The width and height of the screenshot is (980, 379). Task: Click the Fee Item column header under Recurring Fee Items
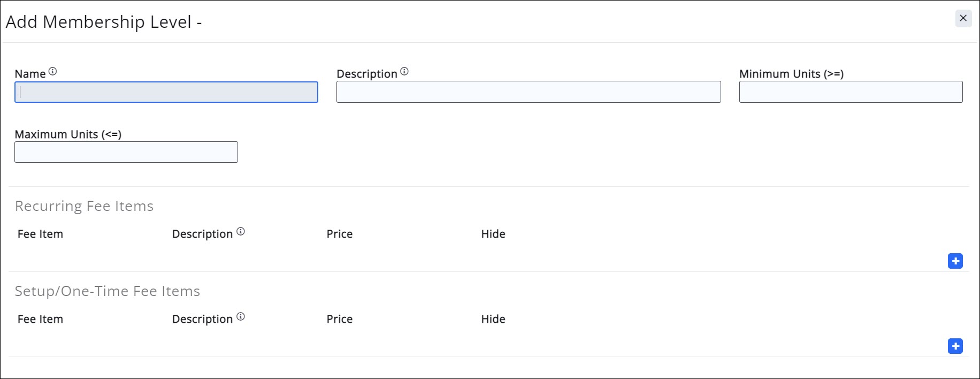click(40, 234)
